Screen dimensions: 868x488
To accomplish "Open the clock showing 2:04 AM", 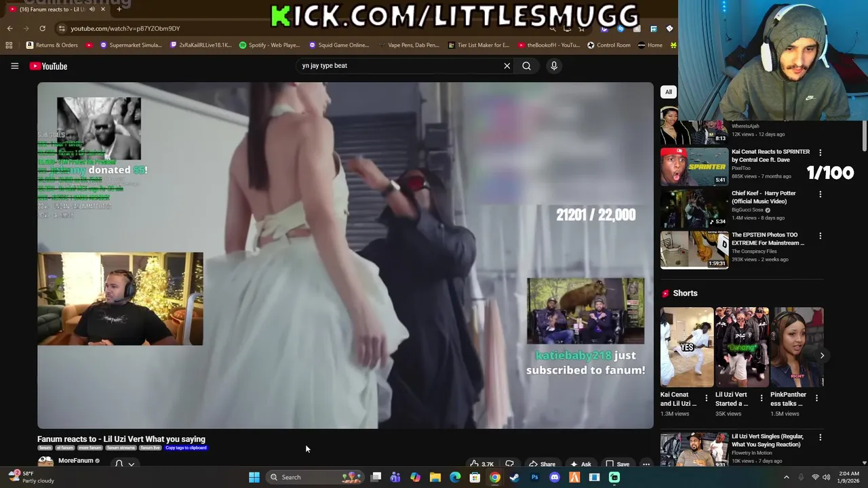I will (848, 477).
